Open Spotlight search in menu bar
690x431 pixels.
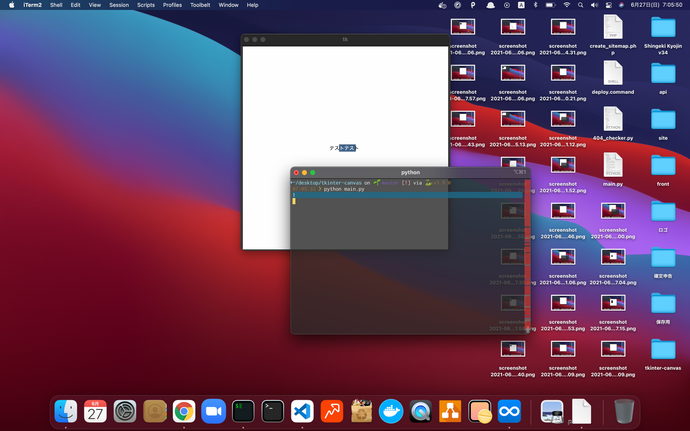click(580, 5)
